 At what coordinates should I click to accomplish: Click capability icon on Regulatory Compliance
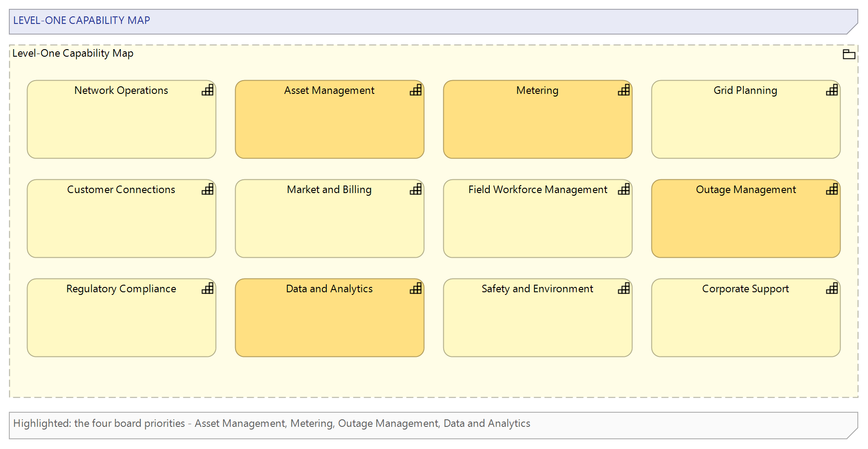click(x=208, y=289)
